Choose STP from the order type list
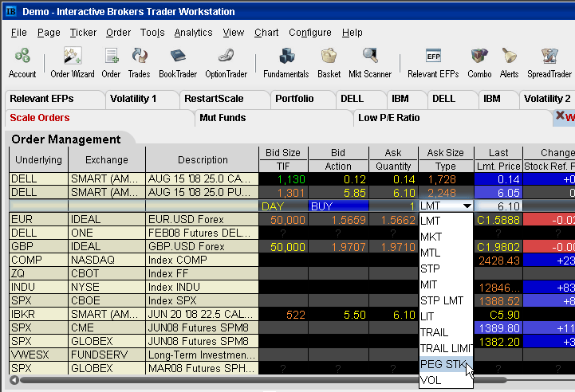This screenshot has height=392, width=575. click(446, 269)
